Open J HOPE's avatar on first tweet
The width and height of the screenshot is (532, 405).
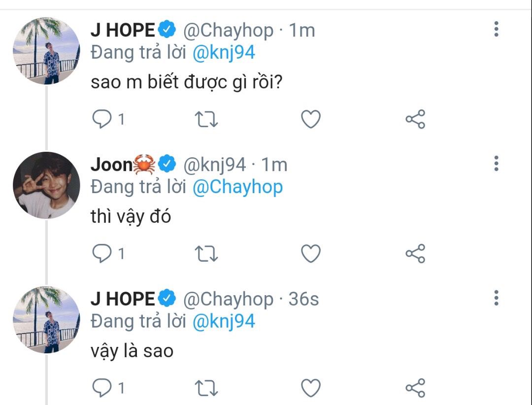click(x=46, y=51)
